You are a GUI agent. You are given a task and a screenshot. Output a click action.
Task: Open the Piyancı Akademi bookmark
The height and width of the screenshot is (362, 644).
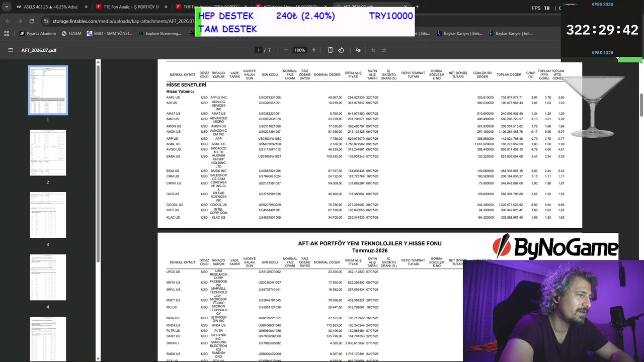click(38, 34)
